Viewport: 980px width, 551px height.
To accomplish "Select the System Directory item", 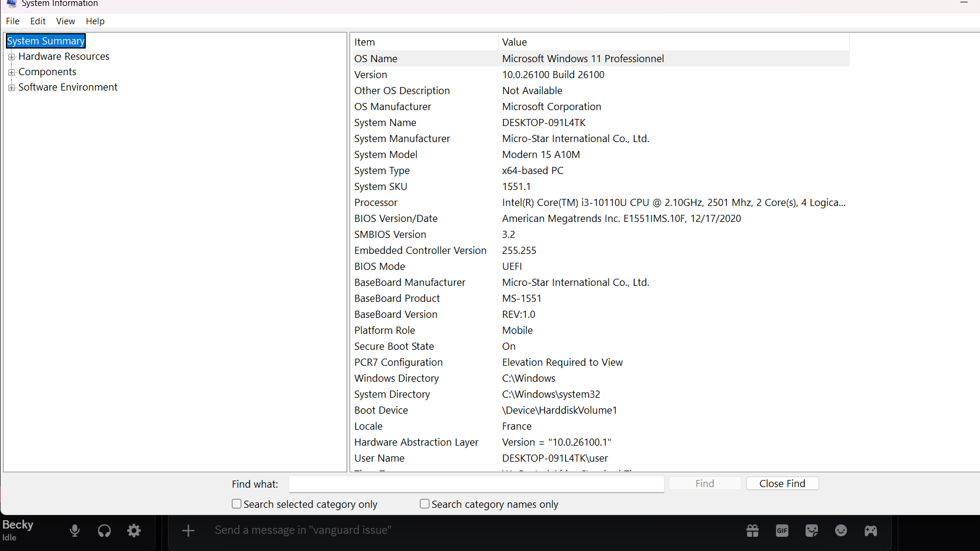I will 392,394.
